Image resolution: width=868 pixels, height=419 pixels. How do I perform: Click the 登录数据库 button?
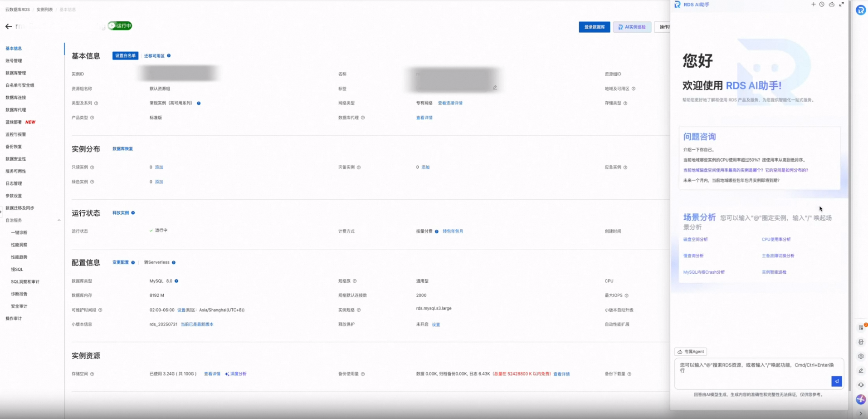point(594,27)
